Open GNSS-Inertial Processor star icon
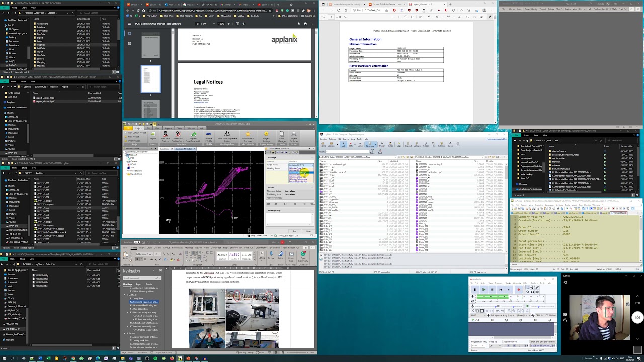This screenshot has height=362, width=644. pyautogui.click(x=248, y=134)
